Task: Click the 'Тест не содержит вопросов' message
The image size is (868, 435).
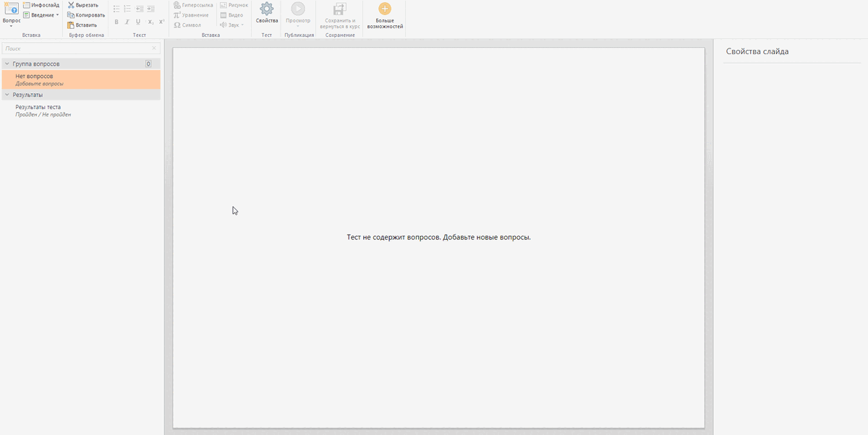Action: 439,237
